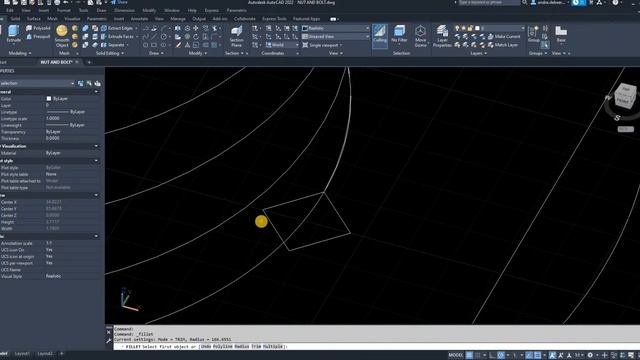Click MODEL button in status bar
Viewport: 640px width, 360px height.
pos(456,355)
